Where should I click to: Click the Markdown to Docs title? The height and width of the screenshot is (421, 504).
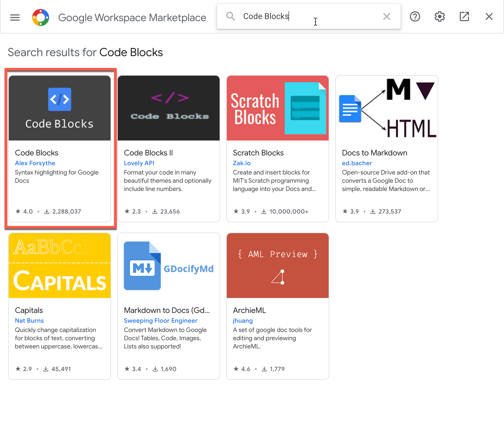(x=167, y=310)
